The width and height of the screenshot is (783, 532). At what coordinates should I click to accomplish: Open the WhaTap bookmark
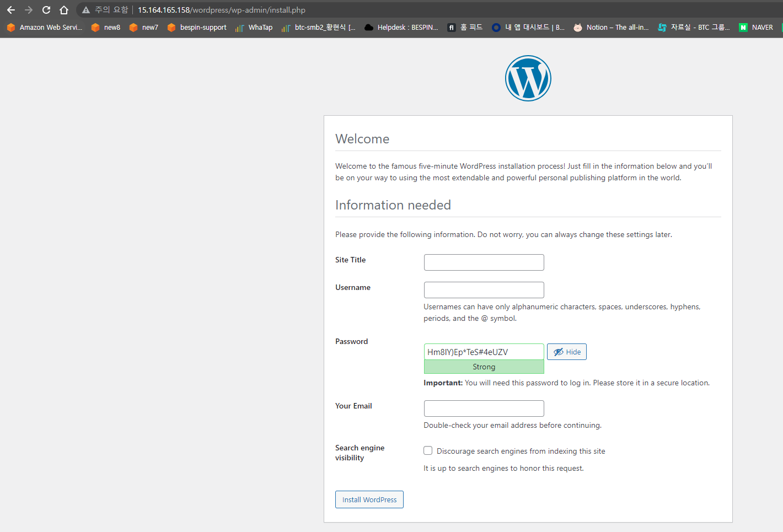click(x=254, y=27)
